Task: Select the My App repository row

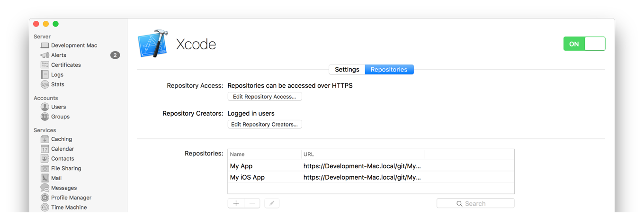Action: point(371,166)
